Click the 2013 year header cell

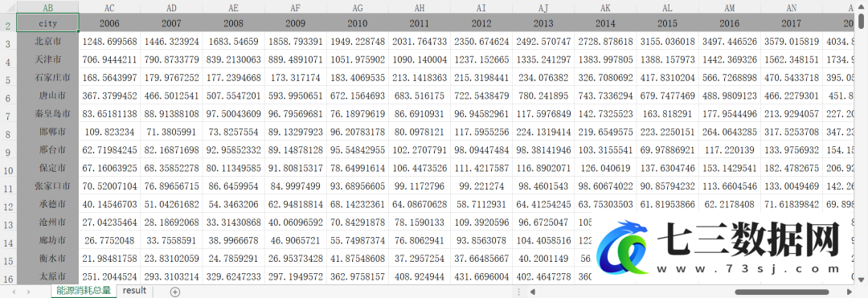(x=543, y=23)
